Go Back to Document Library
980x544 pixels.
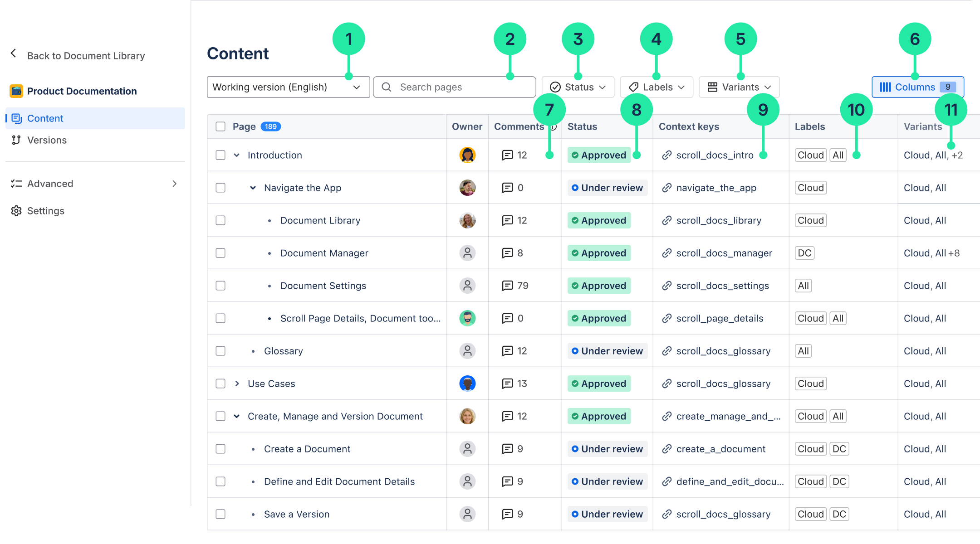coord(86,55)
